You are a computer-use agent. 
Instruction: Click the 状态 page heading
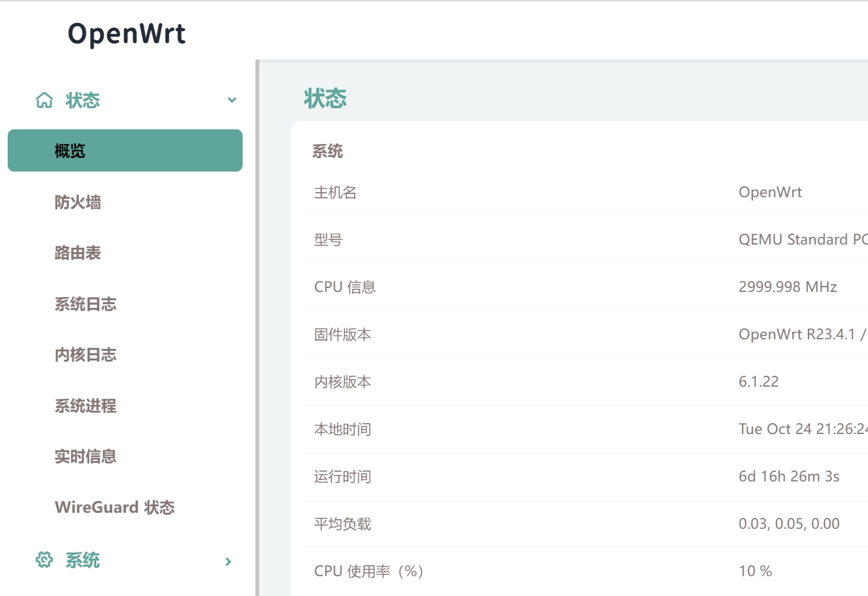[325, 99]
